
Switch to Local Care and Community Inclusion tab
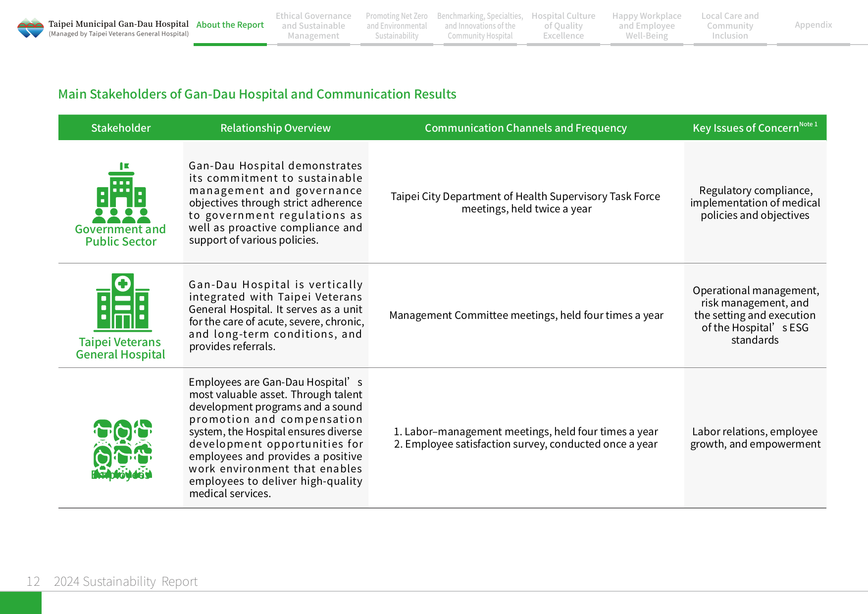(730, 26)
